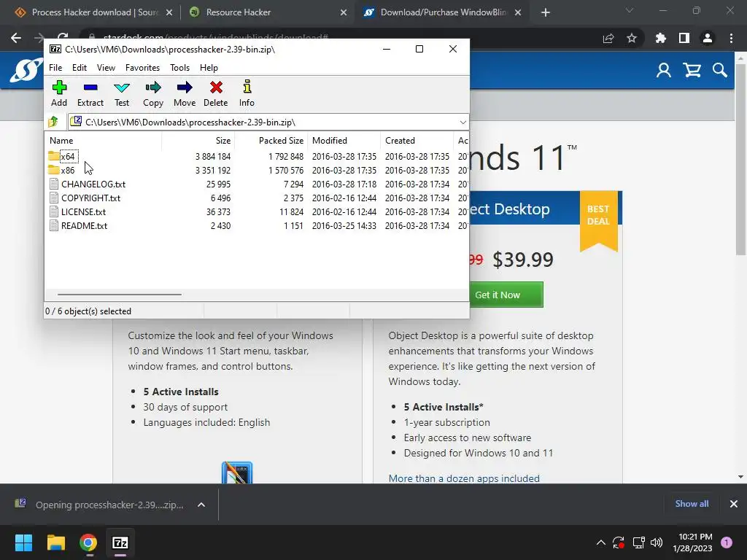Sort by Created column header
The width and height of the screenshot is (747, 560).
(417, 141)
